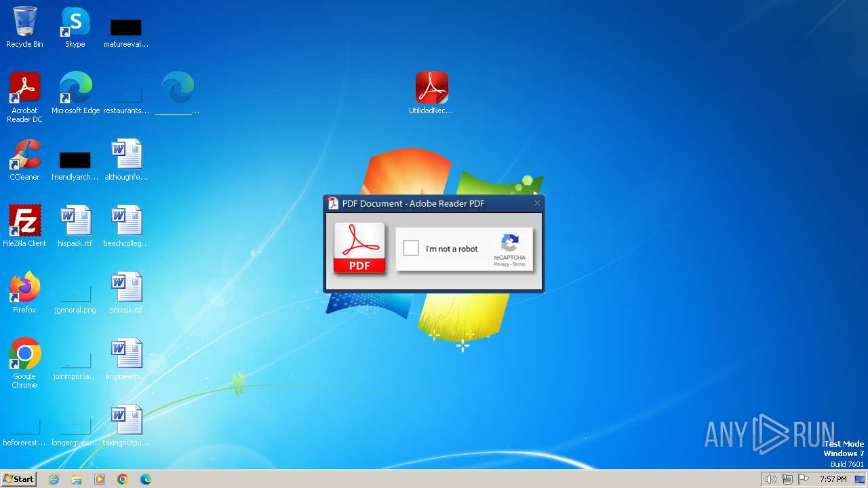Launch Chrome from the taskbar
This screenshot has width=868, height=488.
coord(123,479)
